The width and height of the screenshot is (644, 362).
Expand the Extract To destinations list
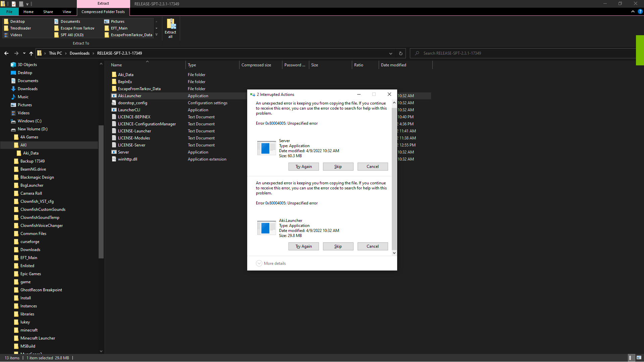point(156,35)
